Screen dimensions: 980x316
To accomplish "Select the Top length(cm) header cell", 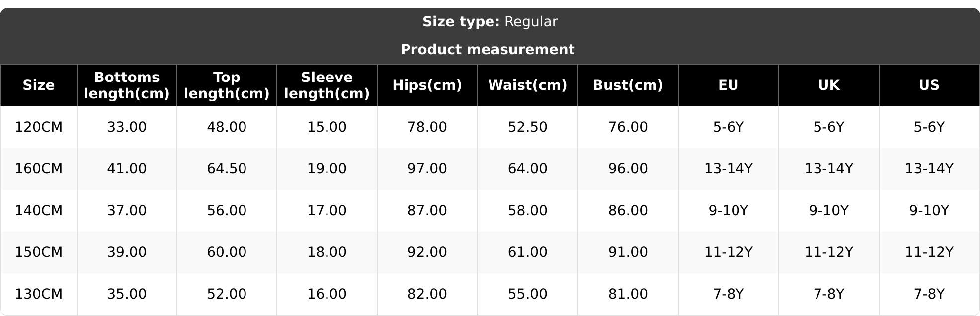I will pyautogui.click(x=227, y=85).
